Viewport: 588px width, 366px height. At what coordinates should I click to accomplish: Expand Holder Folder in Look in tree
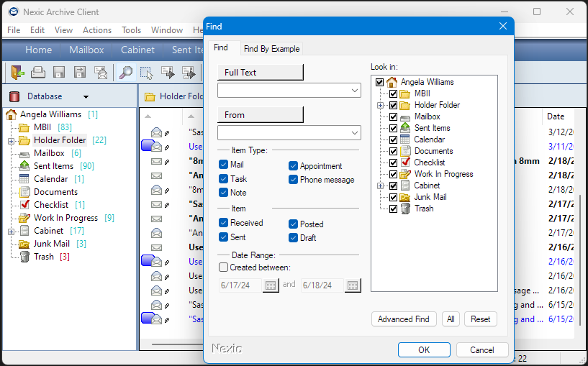point(380,106)
